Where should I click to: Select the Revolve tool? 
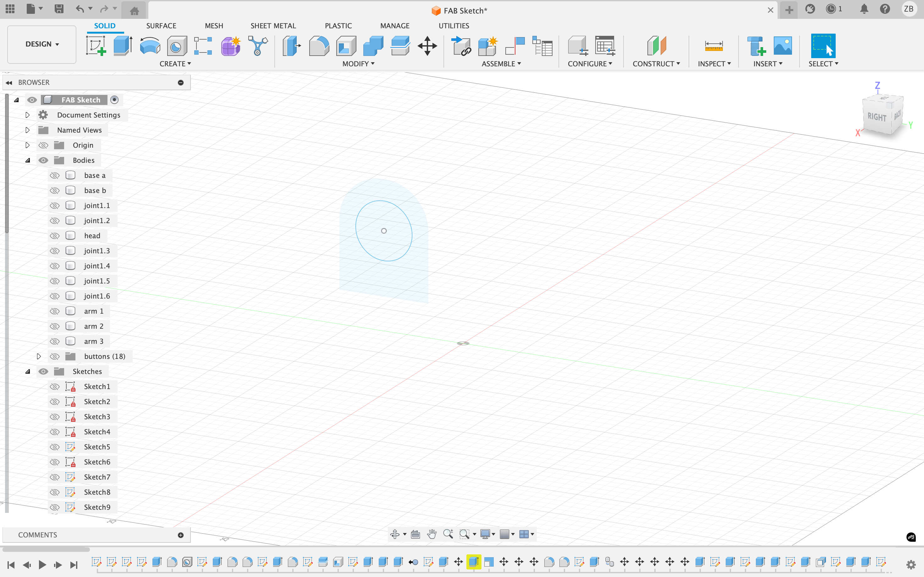pyautogui.click(x=150, y=46)
